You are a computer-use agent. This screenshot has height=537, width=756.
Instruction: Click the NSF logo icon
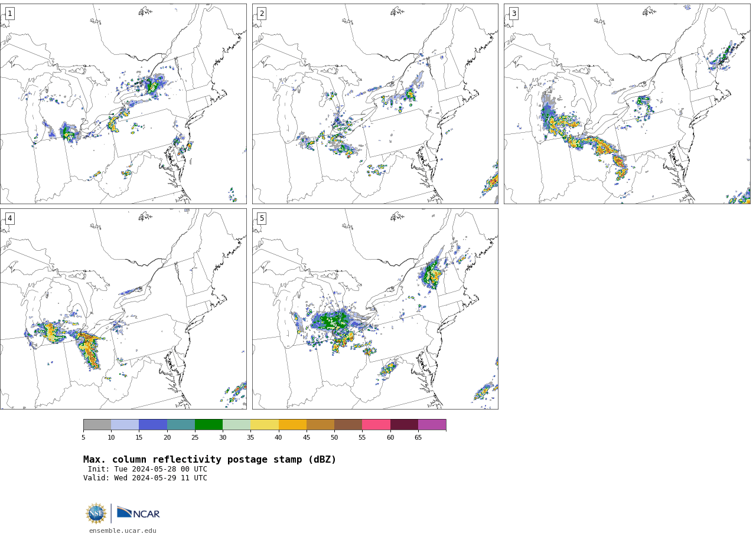pyautogui.click(x=96, y=513)
